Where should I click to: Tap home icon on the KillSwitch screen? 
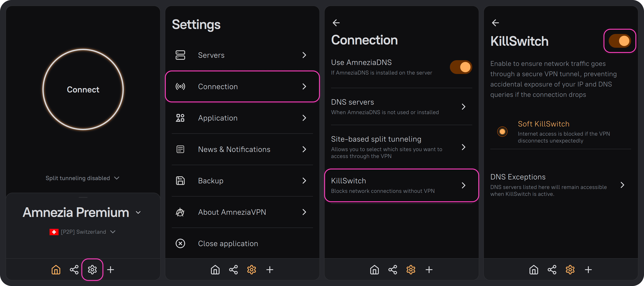point(534,270)
